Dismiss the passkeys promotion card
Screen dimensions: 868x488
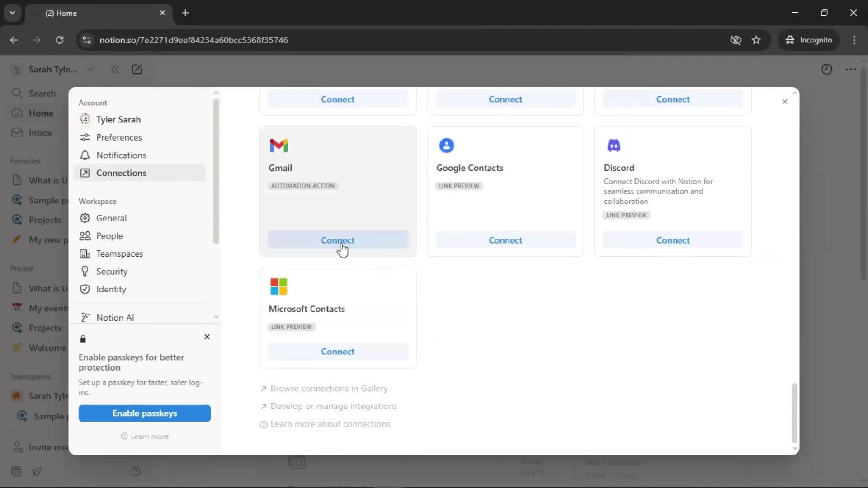pos(207,337)
